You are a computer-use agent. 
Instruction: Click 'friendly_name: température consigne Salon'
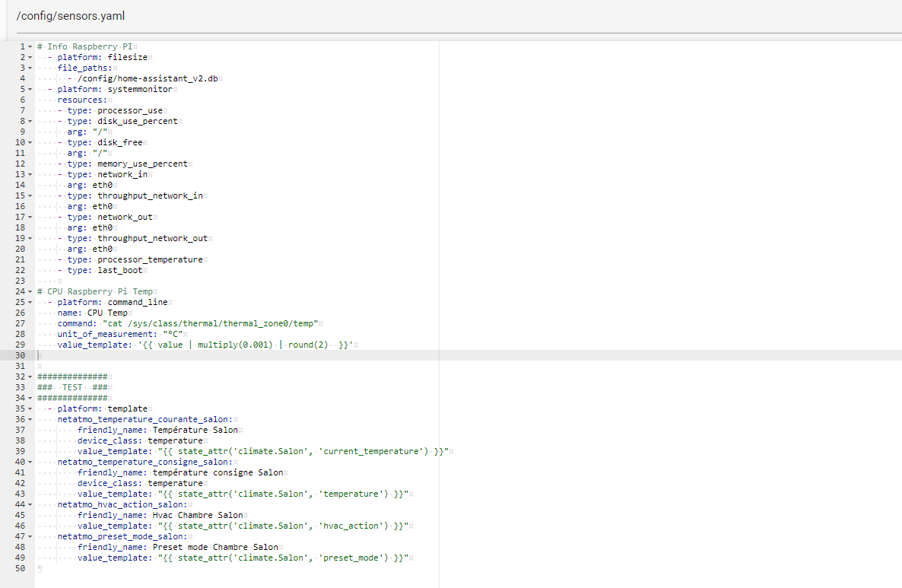[180, 472]
